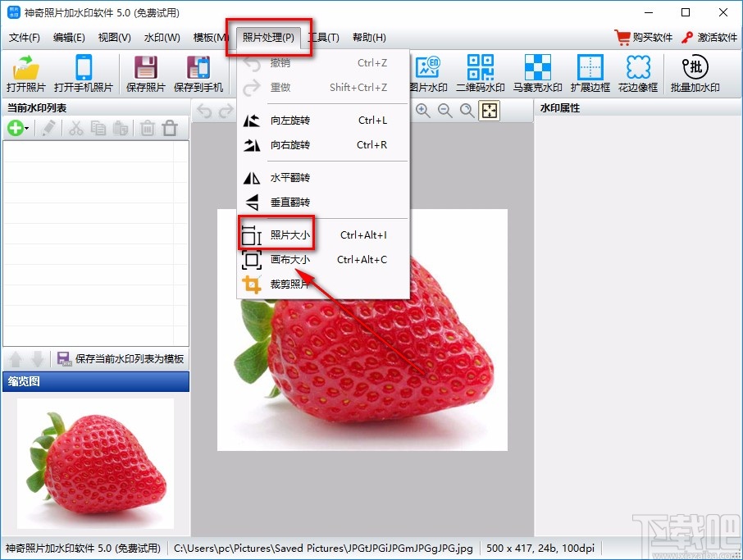This screenshot has height=560, width=743.
Task: Open the 帮助(H) menu
Action: [369, 38]
